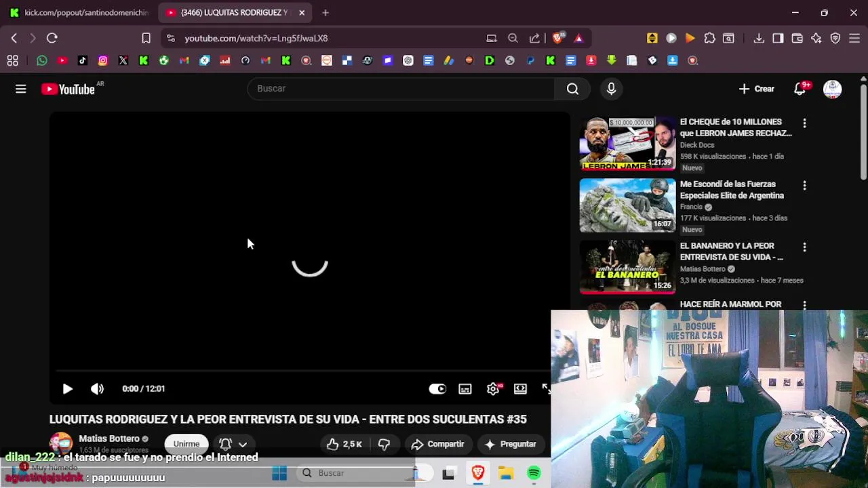This screenshot has height=488, width=868.
Task: Switch the player to theater mode
Action: (x=520, y=388)
